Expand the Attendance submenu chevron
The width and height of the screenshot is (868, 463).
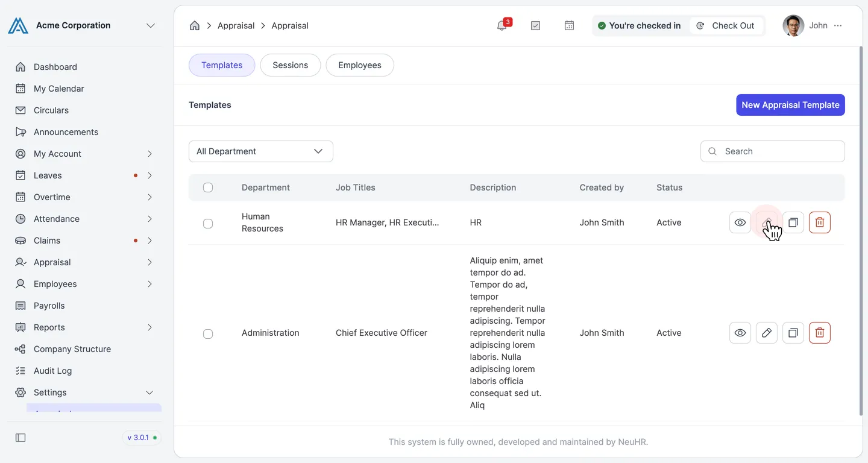pos(149,219)
